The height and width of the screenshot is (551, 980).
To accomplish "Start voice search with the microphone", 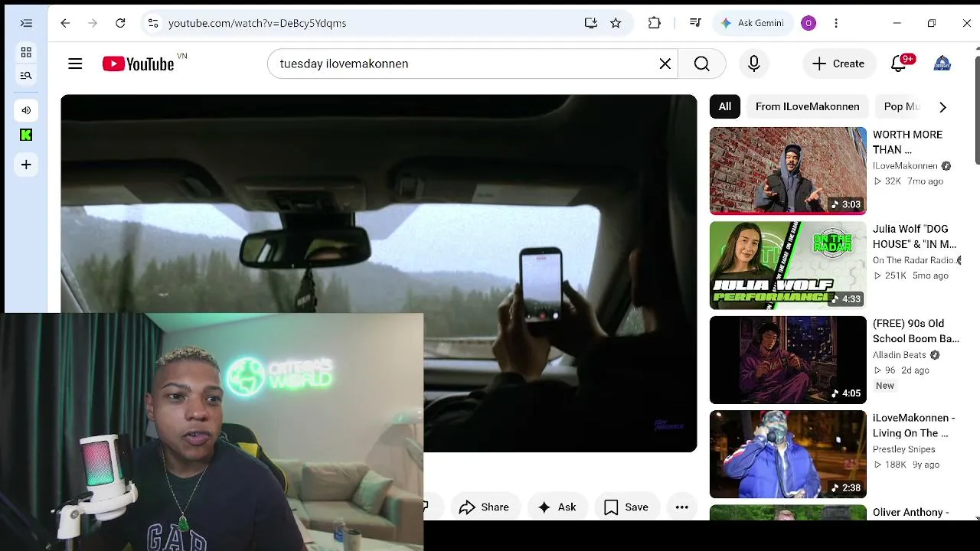I will pyautogui.click(x=754, y=64).
